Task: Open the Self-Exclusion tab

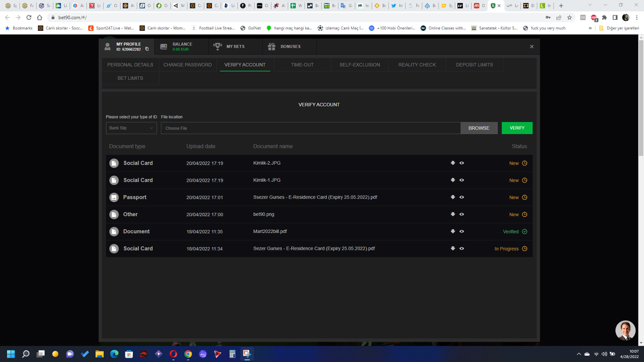Action: pyautogui.click(x=359, y=65)
